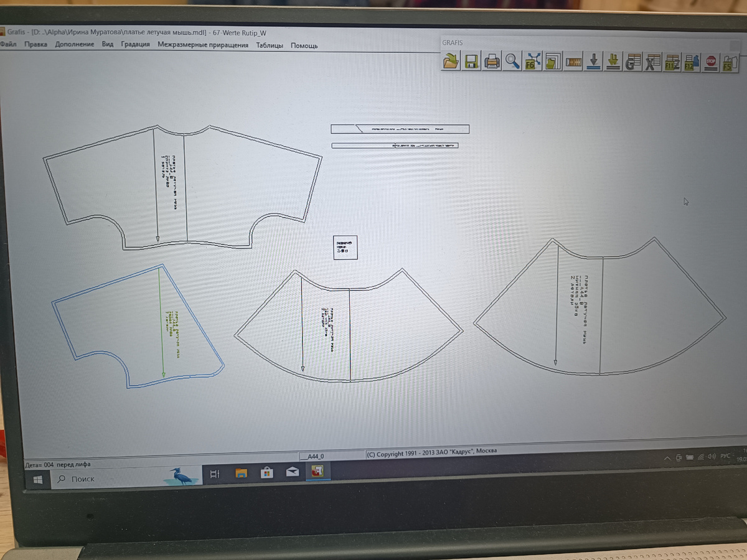Open the Межразмерные приращения menu
Image resolution: width=747 pixels, height=560 pixels.
click(203, 45)
